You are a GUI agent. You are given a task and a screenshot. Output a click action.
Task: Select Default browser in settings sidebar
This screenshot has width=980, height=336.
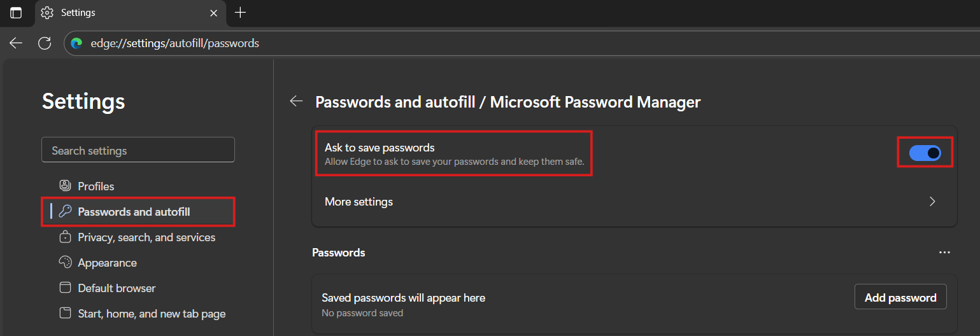tap(117, 288)
